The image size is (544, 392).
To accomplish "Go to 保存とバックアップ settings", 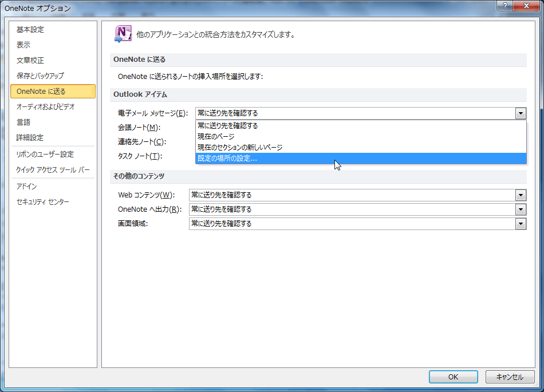I will [53, 76].
